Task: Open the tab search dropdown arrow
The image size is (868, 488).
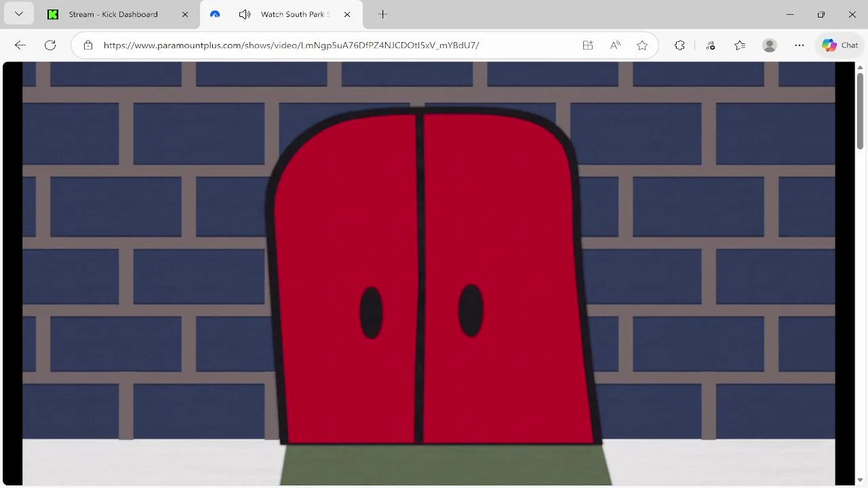Action: (x=18, y=14)
